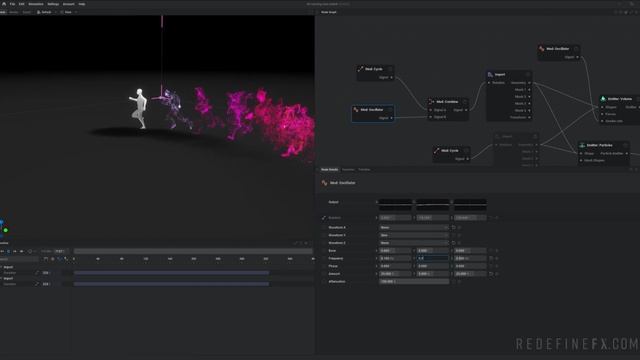Switch to the Node Details tab
The width and height of the screenshot is (640, 360).
click(329, 169)
